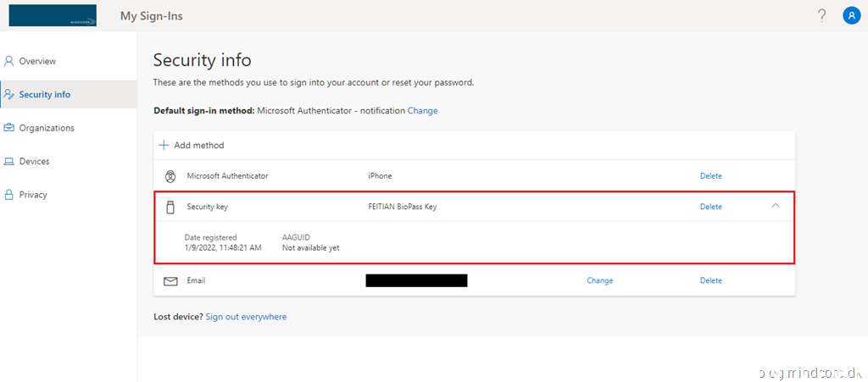Open the Overview page

[37, 61]
